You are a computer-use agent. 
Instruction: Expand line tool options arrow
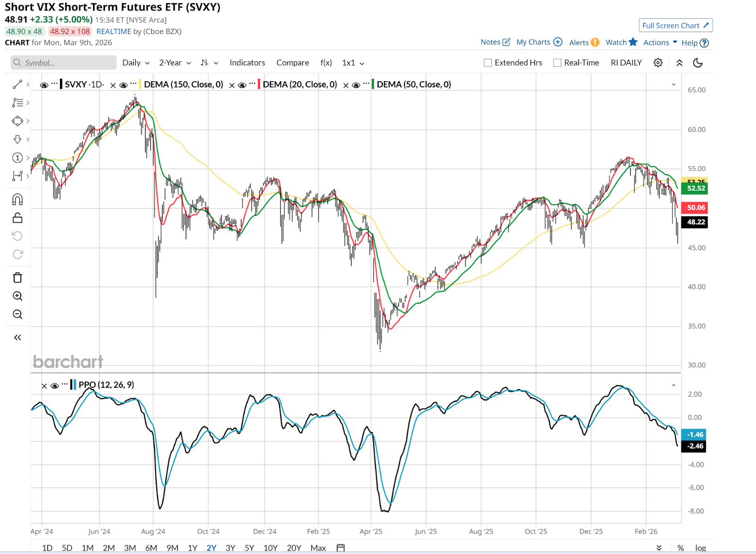(28, 85)
